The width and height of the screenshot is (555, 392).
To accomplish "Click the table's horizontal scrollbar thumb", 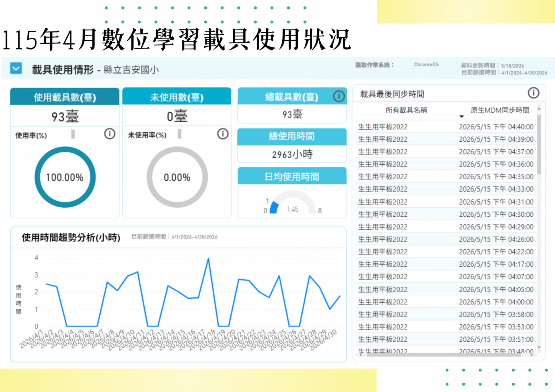I will (444, 354).
